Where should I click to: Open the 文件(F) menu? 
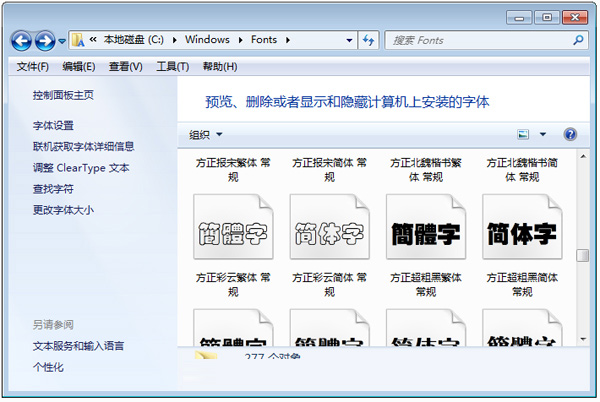(33, 67)
